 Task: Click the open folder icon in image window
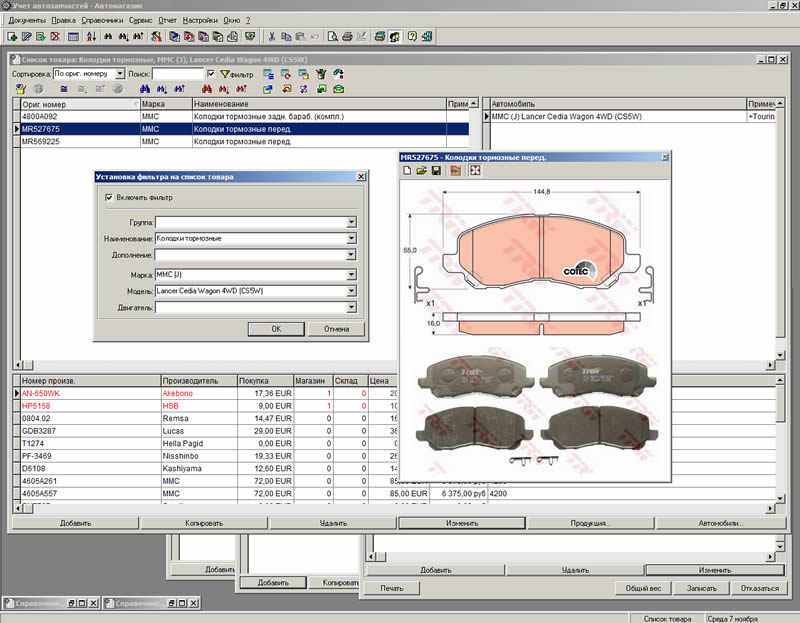[421, 170]
